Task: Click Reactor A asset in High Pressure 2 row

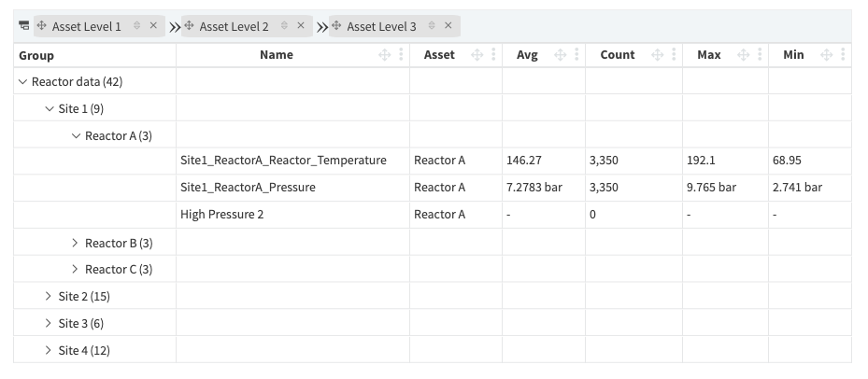Action: pos(439,215)
